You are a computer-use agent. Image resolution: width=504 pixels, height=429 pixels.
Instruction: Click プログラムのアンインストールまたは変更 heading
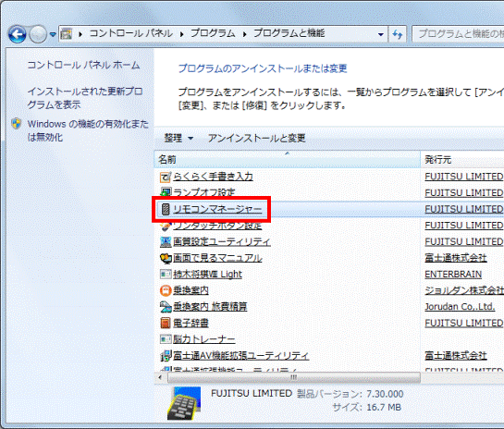click(263, 68)
